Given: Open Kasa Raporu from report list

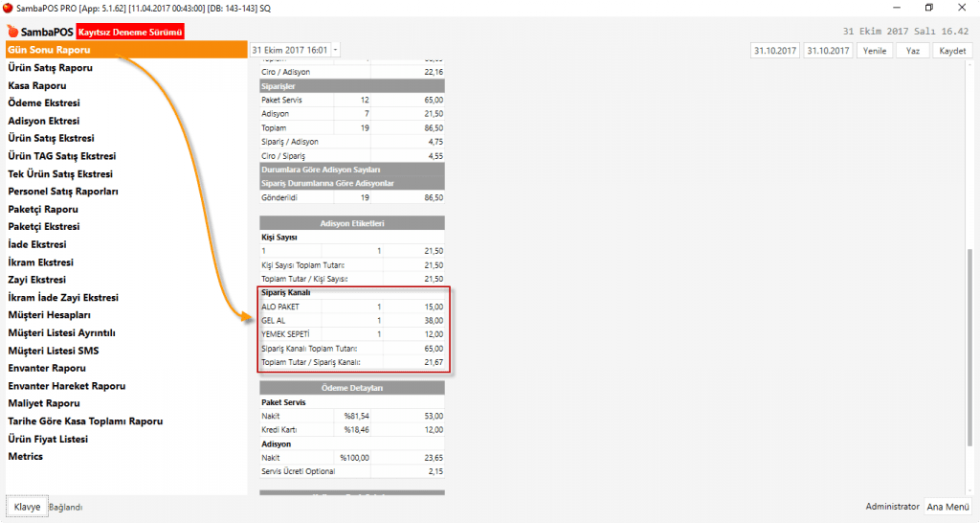Looking at the screenshot, I should tap(36, 85).
